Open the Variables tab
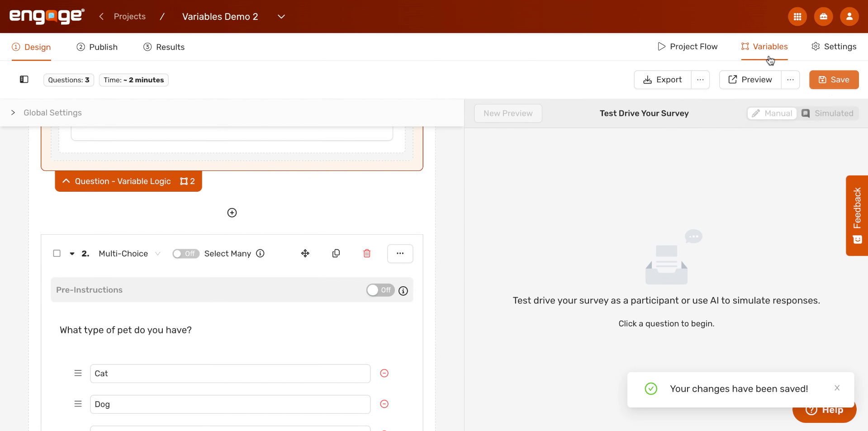The image size is (868, 431). (x=764, y=47)
